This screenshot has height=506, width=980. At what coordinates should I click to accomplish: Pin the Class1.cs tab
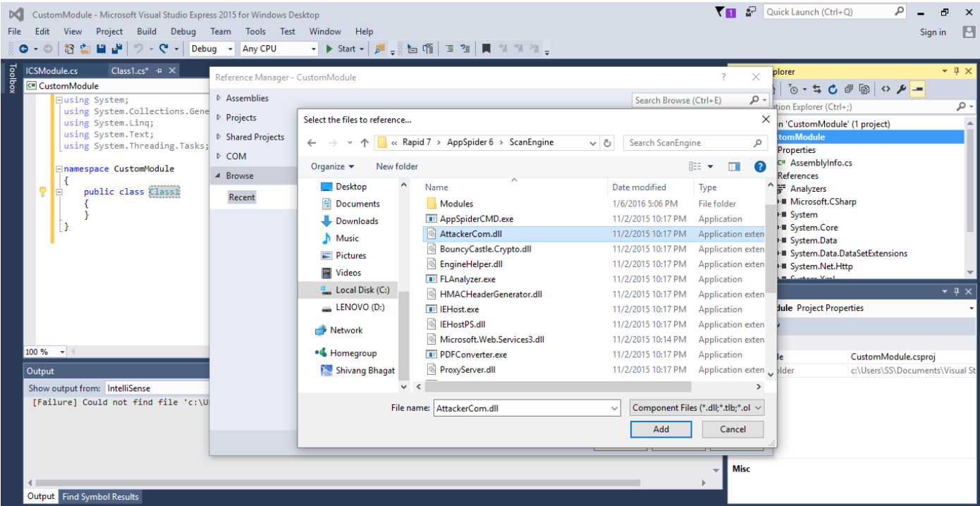pos(159,70)
